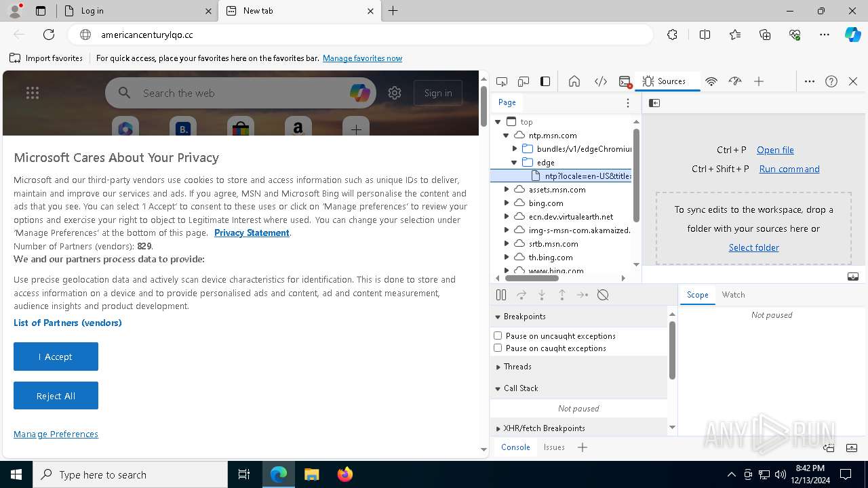The image size is (868, 488).
Task: Switch to the Watch tab
Action: click(x=733, y=295)
